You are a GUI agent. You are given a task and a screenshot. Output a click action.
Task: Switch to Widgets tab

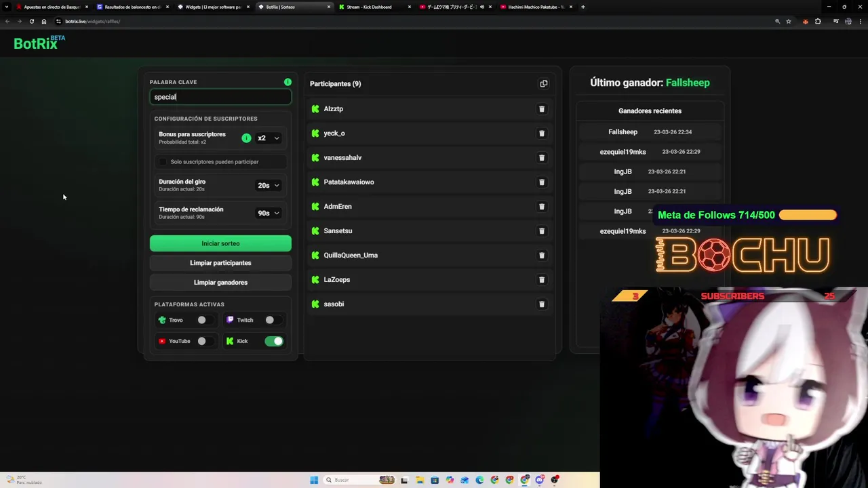click(x=214, y=7)
